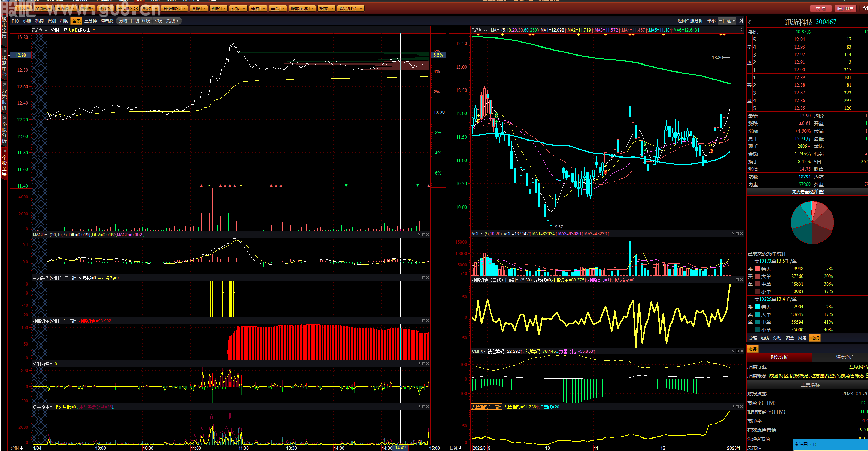Select the 识别 view mode

(52, 21)
